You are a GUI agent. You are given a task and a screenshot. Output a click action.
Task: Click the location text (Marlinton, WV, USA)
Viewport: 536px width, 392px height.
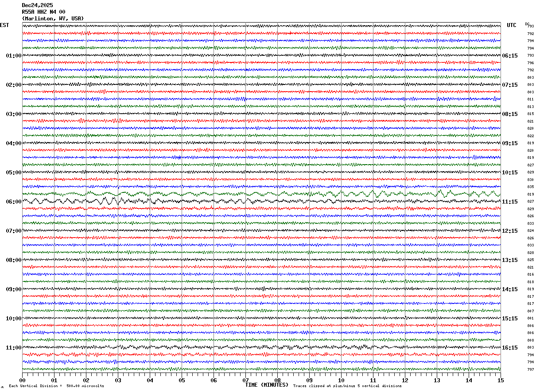pos(53,19)
